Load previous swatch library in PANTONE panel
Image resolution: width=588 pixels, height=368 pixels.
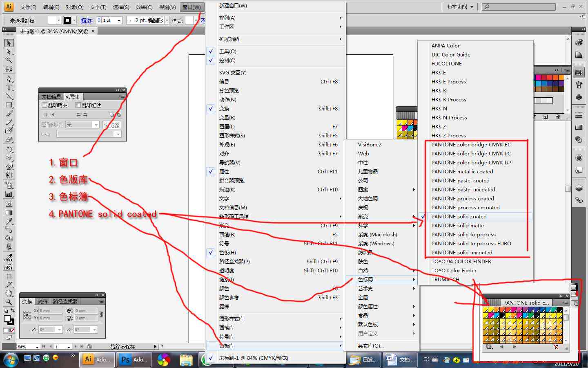coord(502,347)
